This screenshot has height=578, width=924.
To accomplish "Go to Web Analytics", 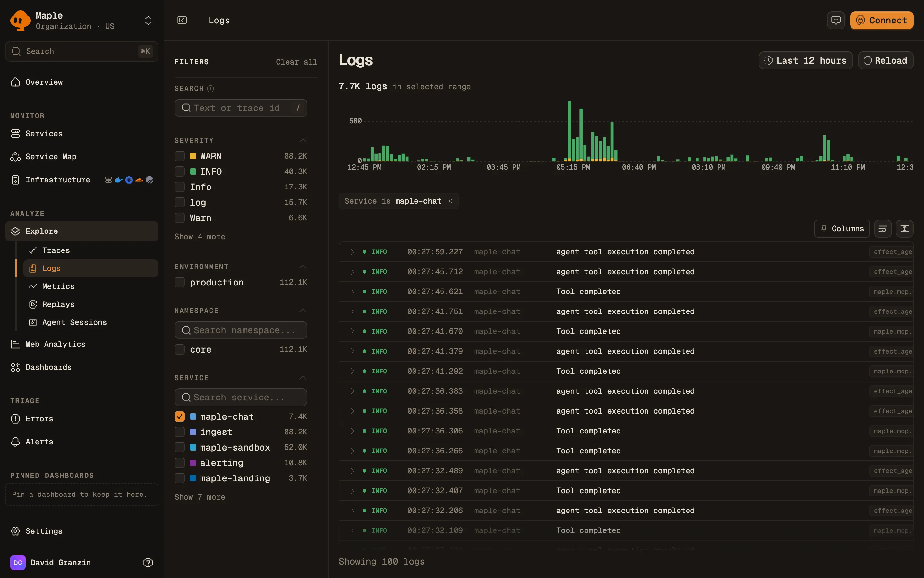I will 82,345.
